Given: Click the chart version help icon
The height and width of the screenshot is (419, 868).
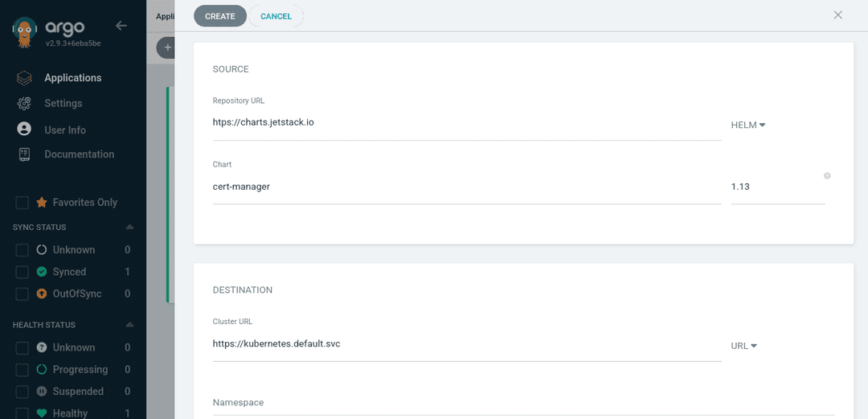Looking at the screenshot, I should click(827, 176).
